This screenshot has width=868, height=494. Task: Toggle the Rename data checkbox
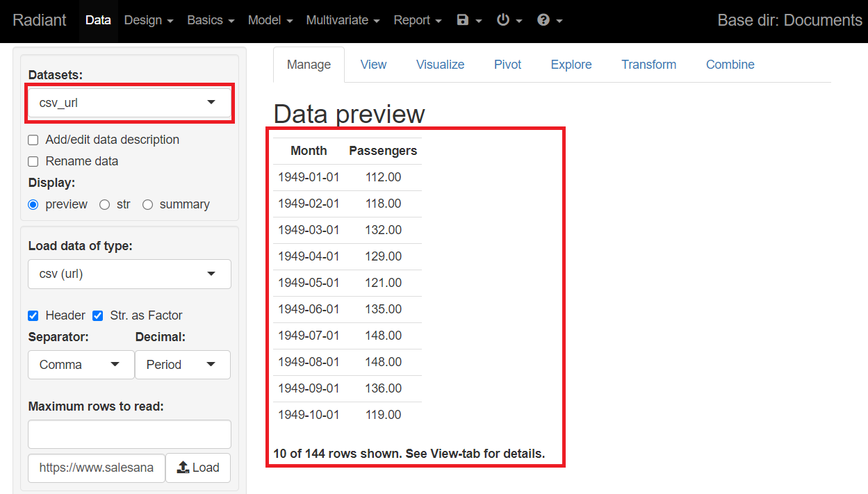coord(33,162)
